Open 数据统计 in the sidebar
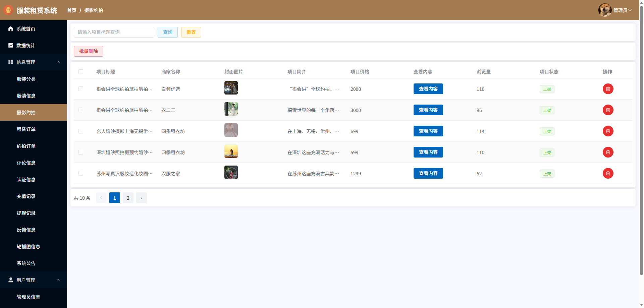This screenshot has width=644, height=308. pyautogui.click(x=34, y=45)
